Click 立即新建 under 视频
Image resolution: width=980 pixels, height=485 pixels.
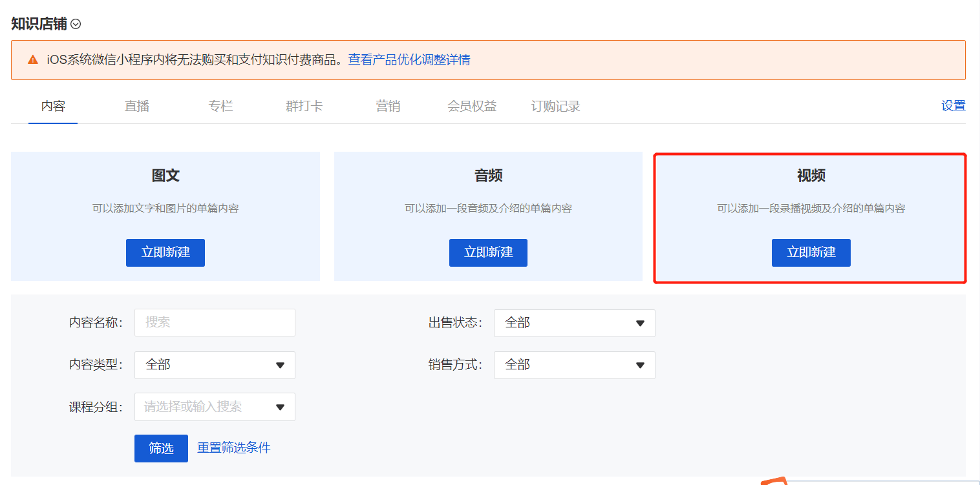(x=811, y=253)
